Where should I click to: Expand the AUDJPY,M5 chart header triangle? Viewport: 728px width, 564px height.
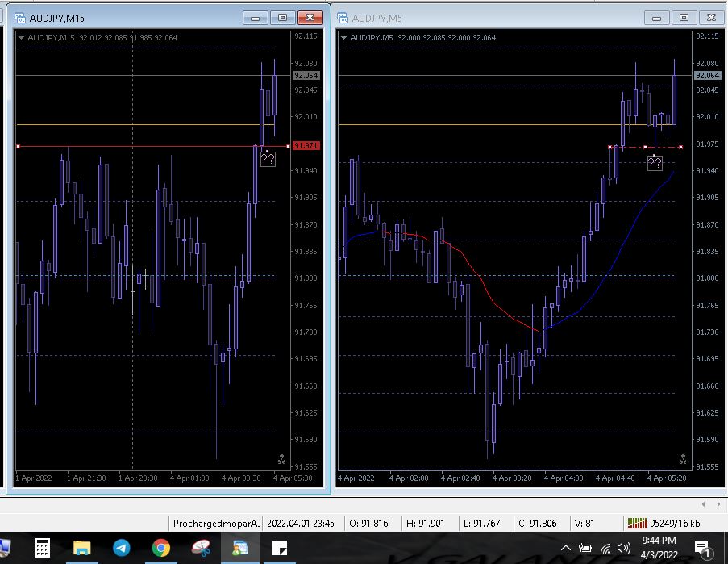tap(344, 37)
